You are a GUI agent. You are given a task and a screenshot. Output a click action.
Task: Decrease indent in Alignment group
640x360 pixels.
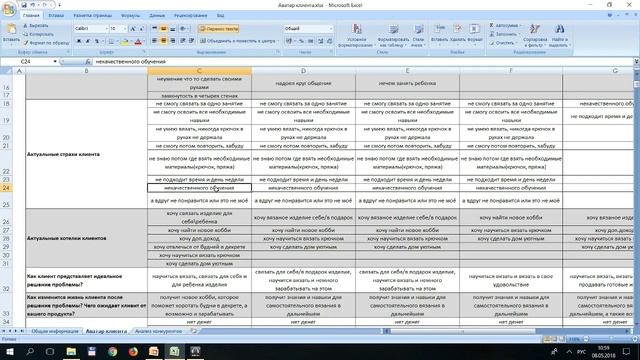tap(182, 41)
